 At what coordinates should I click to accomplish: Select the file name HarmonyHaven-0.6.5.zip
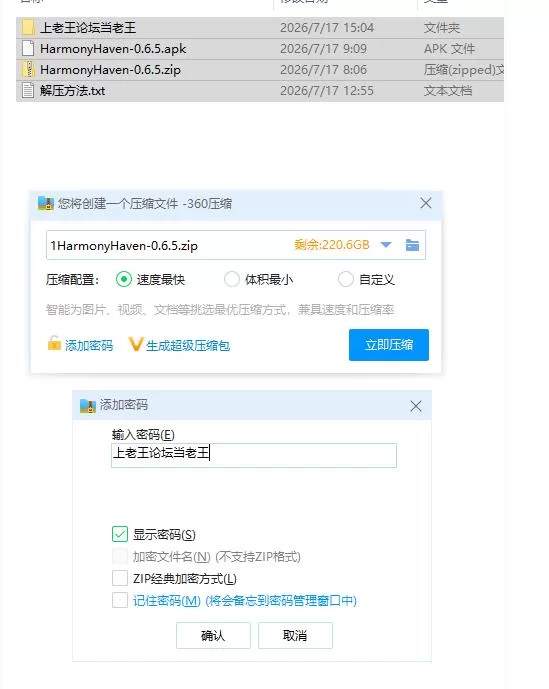pyautogui.click(x=110, y=70)
